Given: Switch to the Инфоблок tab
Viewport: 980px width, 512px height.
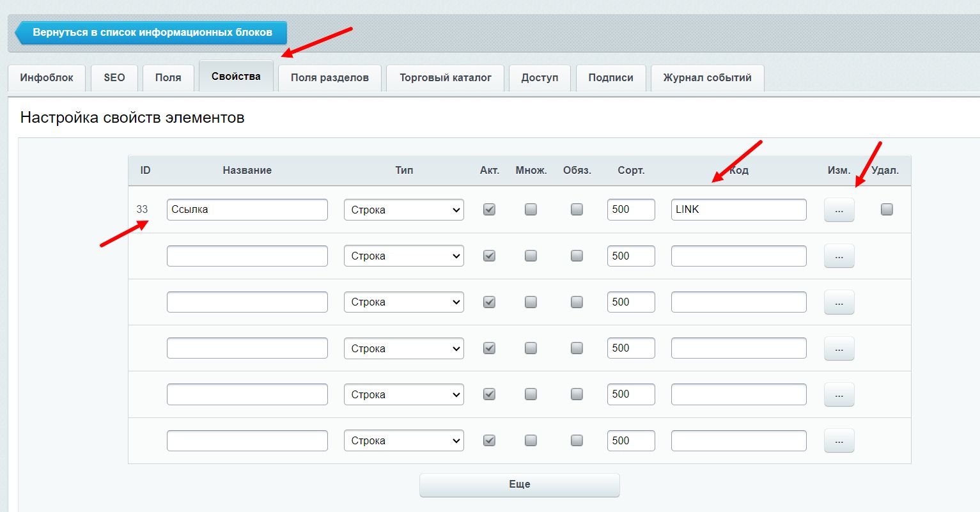Looking at the screenshot, I should (x=47, y=78).
